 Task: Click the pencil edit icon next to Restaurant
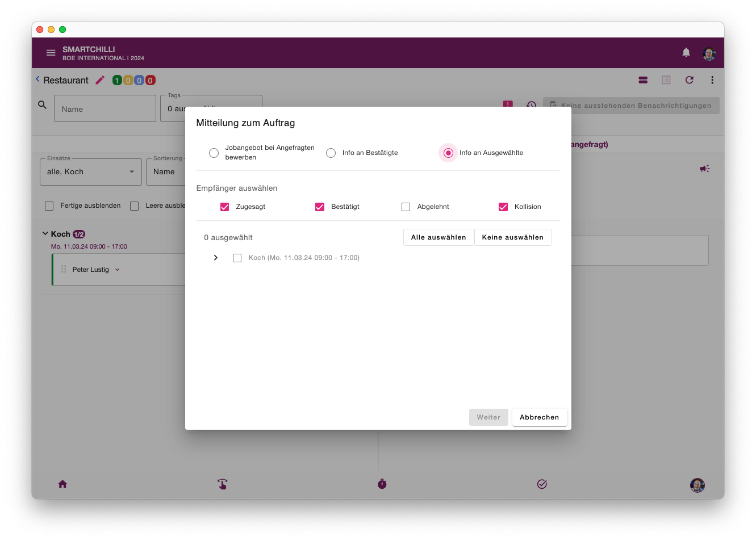click(100, 80)
